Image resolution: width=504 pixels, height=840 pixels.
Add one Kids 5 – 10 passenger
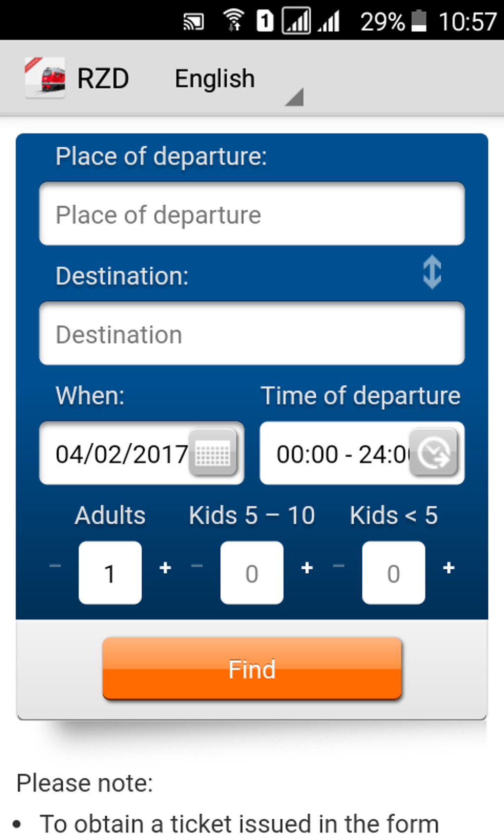[307, 568]
